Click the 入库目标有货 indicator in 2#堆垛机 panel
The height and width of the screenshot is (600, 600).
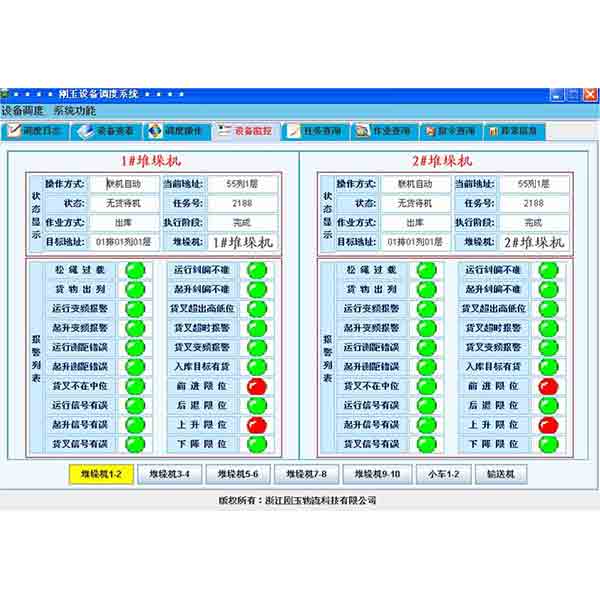click(x=548, y=367)
